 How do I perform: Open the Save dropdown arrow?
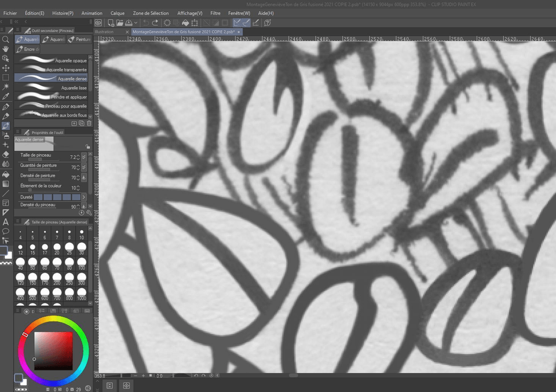pos(137,23)
